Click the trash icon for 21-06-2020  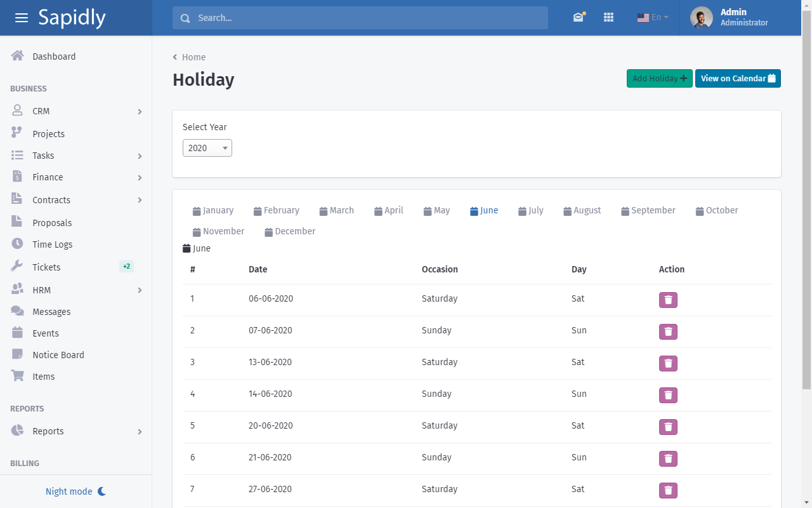(x=667, y=458)
